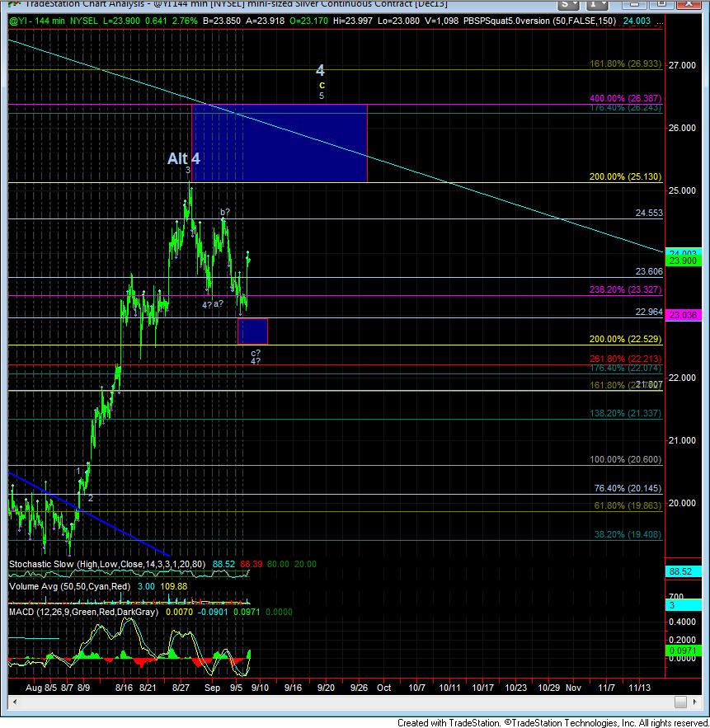
Task: Click the cyan 88.52 stochastic value marker
Action: [x=683, y=571]
